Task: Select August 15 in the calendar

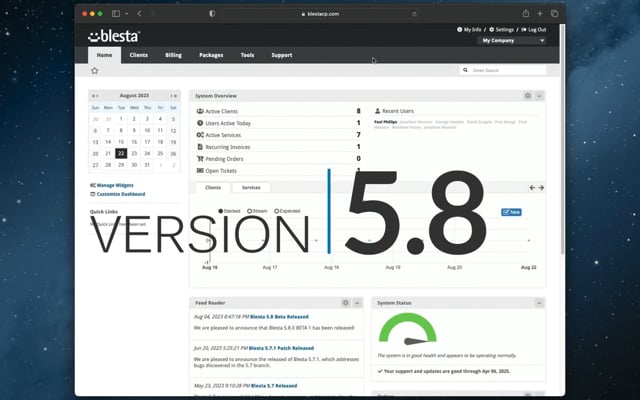Action: pos(121,142)
